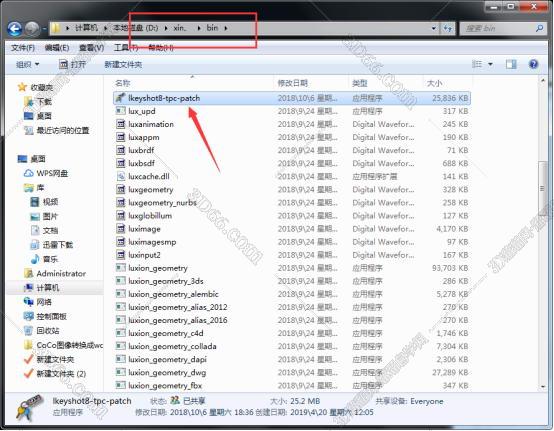The image size is (554, 431).
Task: Open the 文件(F) menu
Action: pos(23,48)
